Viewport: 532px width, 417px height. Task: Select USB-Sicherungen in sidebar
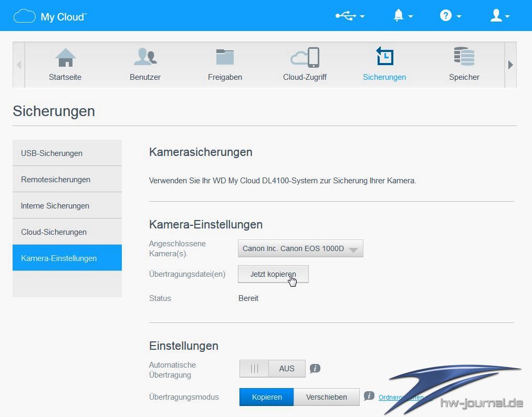click(x=67, y=153)
